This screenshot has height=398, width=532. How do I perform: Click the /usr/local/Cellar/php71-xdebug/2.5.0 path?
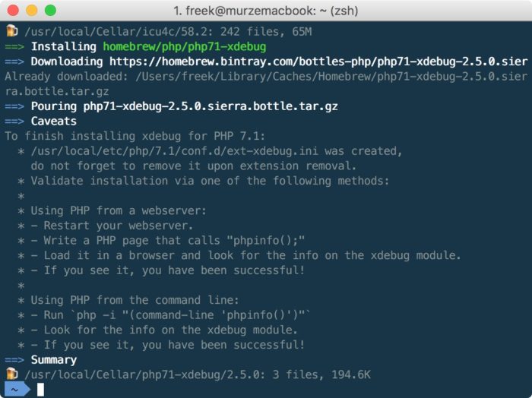[142, 374]
